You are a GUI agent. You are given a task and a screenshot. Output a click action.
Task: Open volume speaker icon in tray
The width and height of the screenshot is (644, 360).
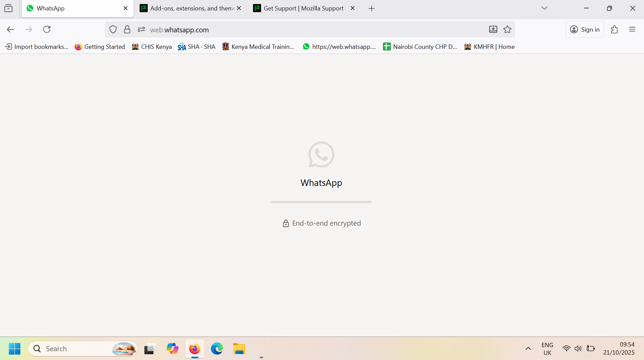(x=578, y=349)
